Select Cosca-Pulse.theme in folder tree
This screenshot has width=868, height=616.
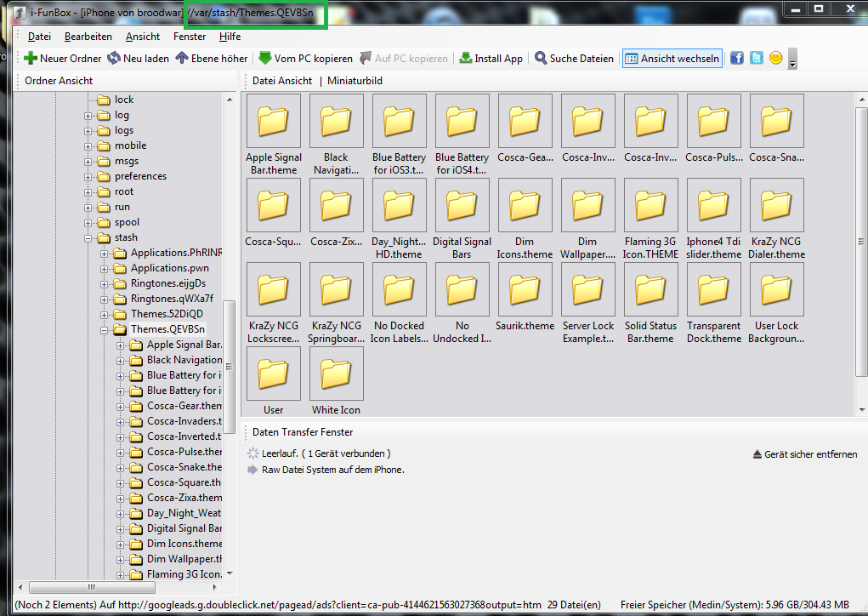point(184,452)
